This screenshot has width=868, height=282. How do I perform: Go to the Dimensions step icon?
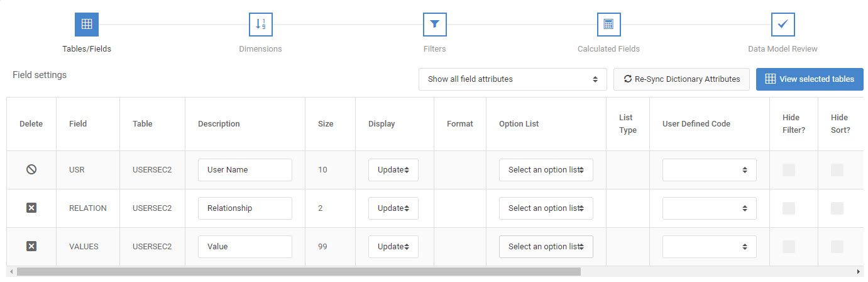pyautogui.click(x=260, y=25)
